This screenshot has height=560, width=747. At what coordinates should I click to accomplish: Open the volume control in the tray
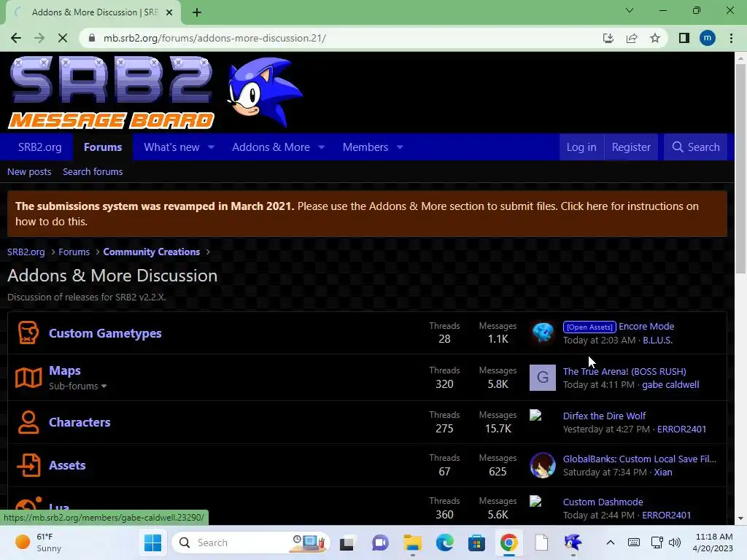(675, 542)
